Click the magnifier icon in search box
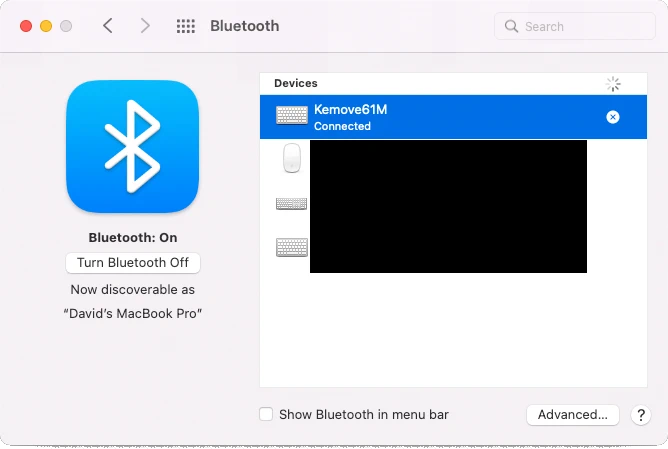 click(x=512, y=26)
